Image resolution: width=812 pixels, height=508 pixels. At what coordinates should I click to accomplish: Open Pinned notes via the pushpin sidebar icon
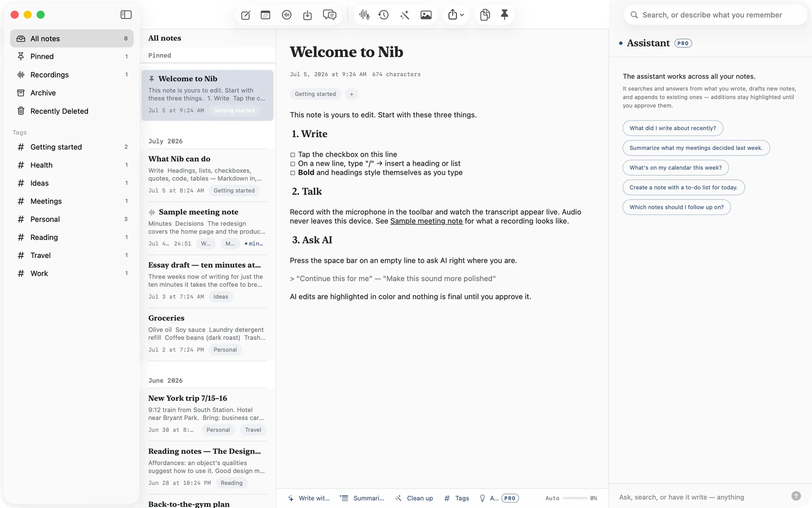click(x=21, y=56)
